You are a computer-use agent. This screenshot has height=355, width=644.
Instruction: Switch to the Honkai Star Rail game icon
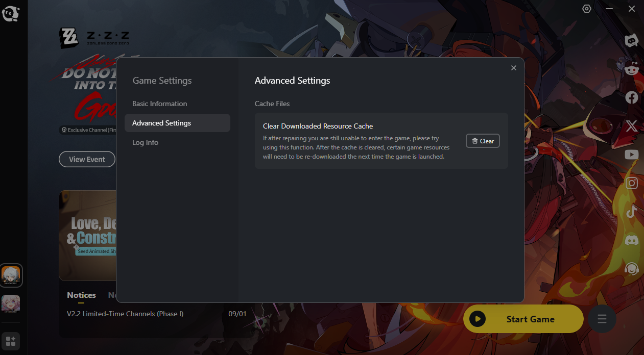point(11,304)
